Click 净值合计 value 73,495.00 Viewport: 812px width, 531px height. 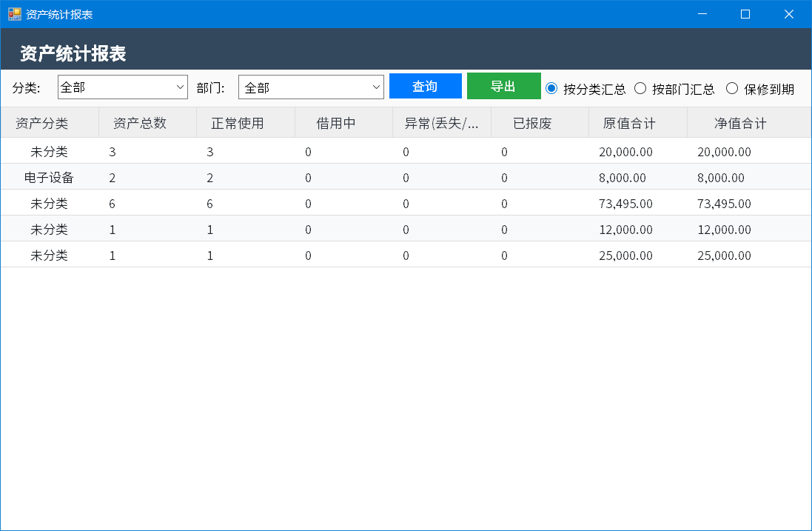point(724,204)
